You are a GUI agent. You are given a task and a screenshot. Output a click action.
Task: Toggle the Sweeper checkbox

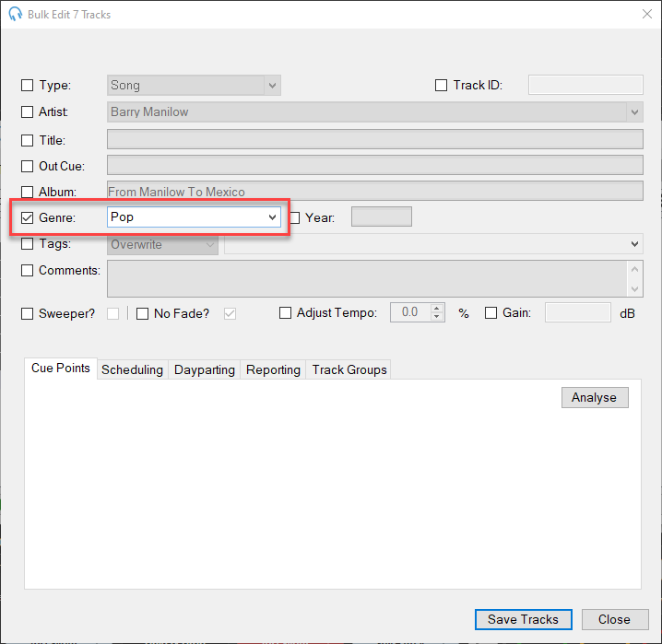point(28,313)
